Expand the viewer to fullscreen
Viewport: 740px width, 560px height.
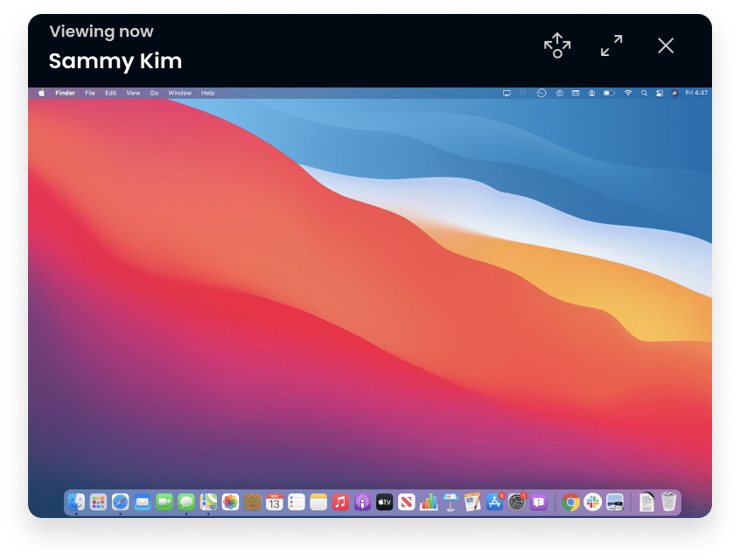[611, 45]
